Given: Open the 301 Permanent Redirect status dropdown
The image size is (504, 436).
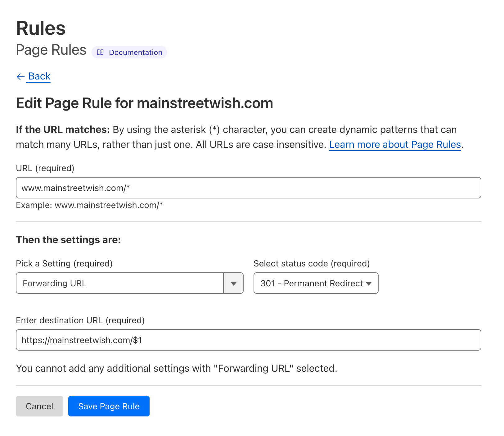Looking at the screenshot, I should (x=316, y=283).
